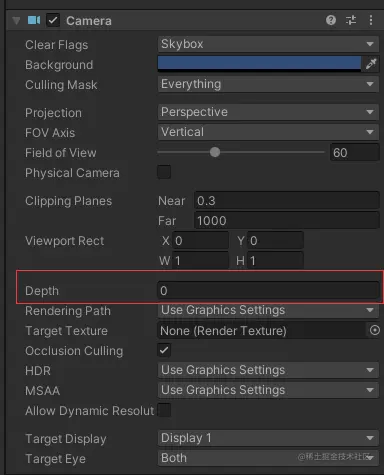Open the Target Display dropdown

(268, 438)
